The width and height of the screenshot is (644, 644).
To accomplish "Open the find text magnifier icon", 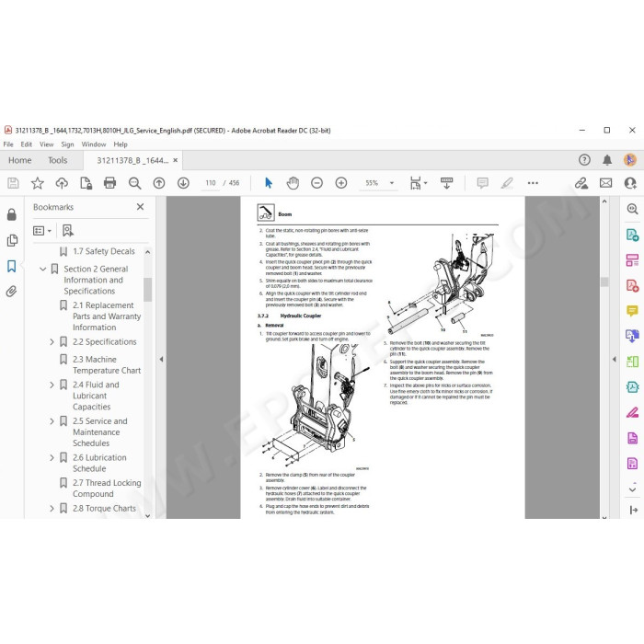I will [x=134, y=183].
